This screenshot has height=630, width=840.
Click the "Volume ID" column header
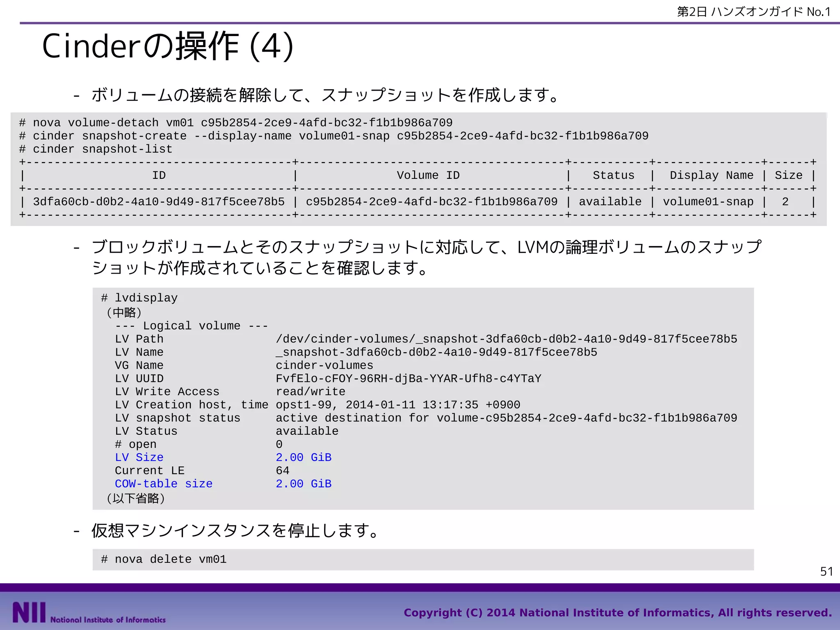(x=428, y=175)
